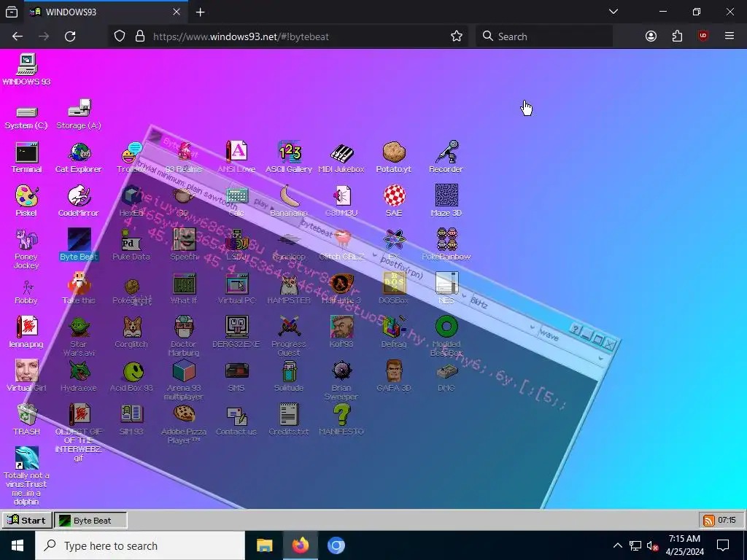Open a new browser tab
This screenshot has width=747, height=560.
tap(201, 12)
